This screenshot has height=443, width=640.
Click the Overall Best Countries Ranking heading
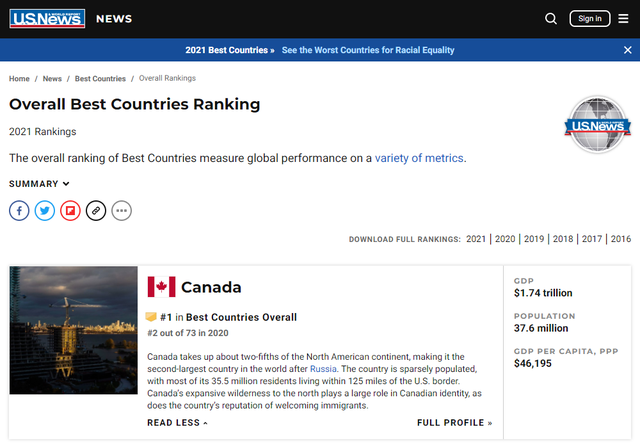click(134, 104)
